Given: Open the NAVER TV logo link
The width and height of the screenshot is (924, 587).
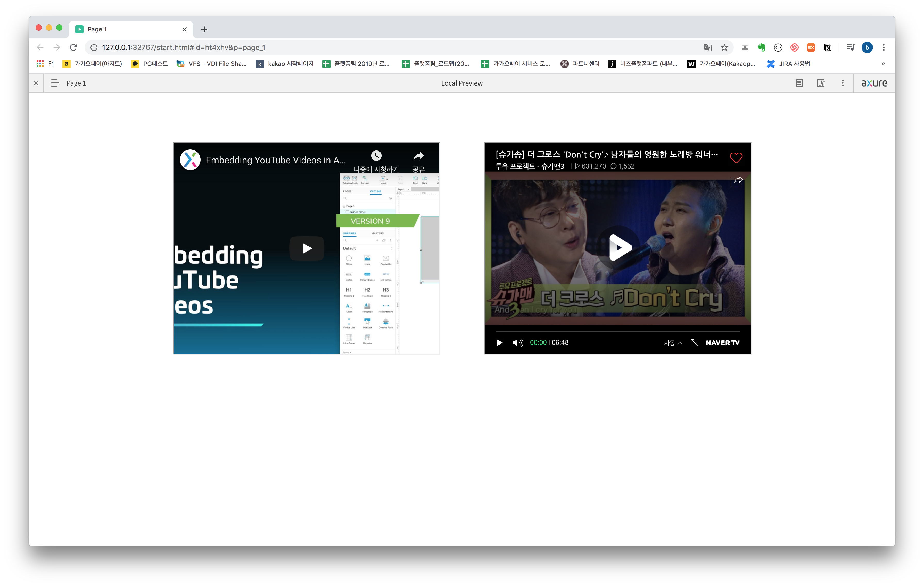Looking at the screenshot, I should click(723, 343).
